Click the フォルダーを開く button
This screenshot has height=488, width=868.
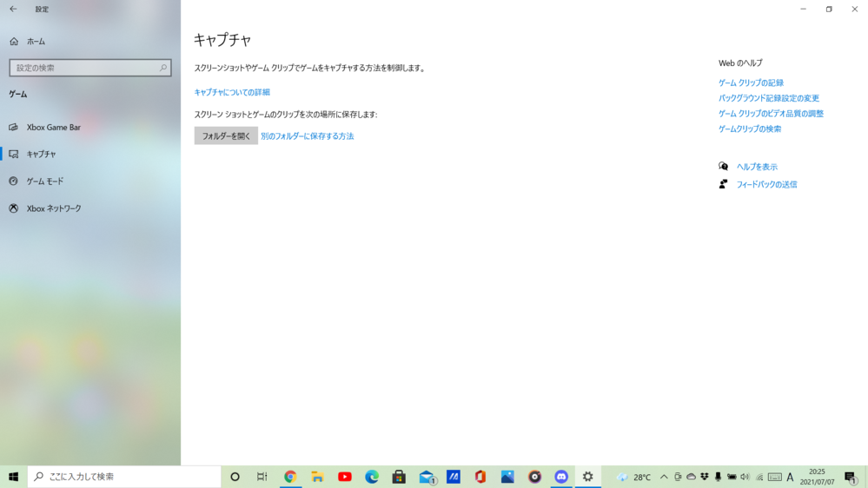[x=226, y=135]
